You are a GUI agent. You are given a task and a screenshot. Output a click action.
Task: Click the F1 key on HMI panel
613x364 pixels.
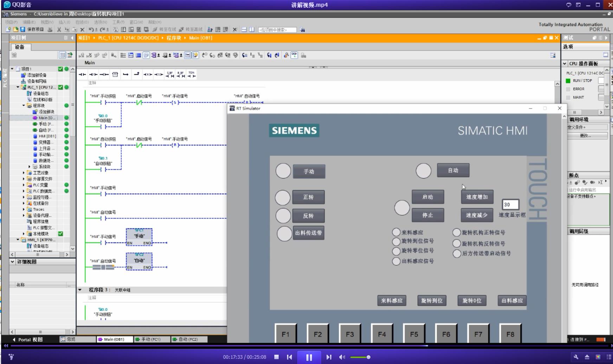coord(285,334)
